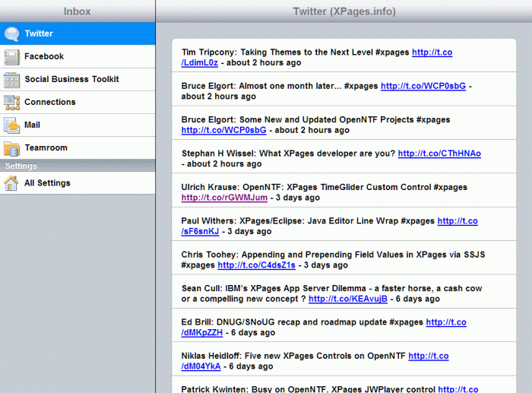Click the Facebook address book icon
The height and width of the screenshot is (393, 532).
11,57
